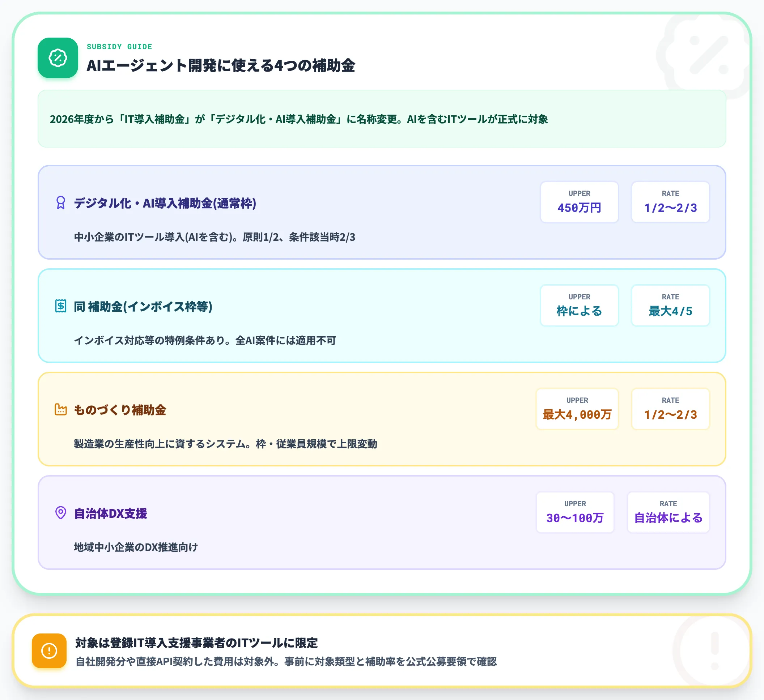764x700 pixels.
Task: Click the green percent badge icon in header
Action: click(x=58, y=58)
